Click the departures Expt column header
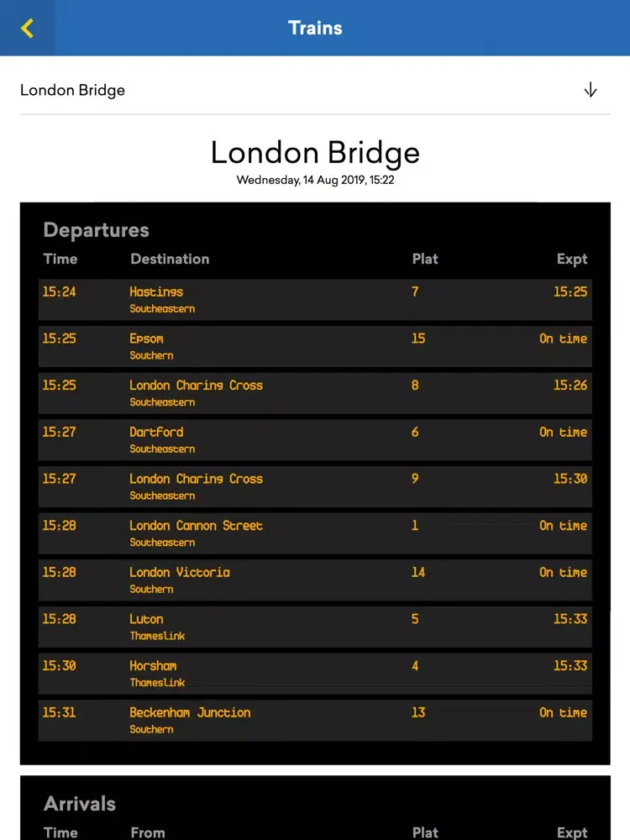 571,259
